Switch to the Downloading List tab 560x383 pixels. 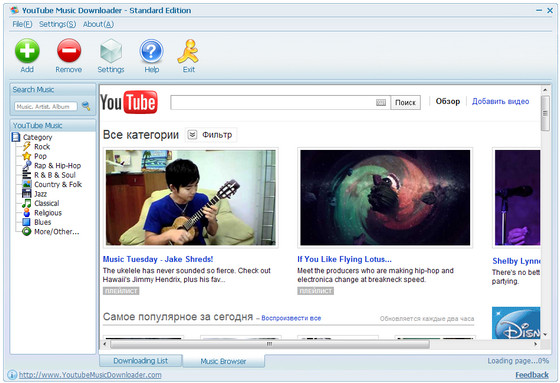coord(141,361)
